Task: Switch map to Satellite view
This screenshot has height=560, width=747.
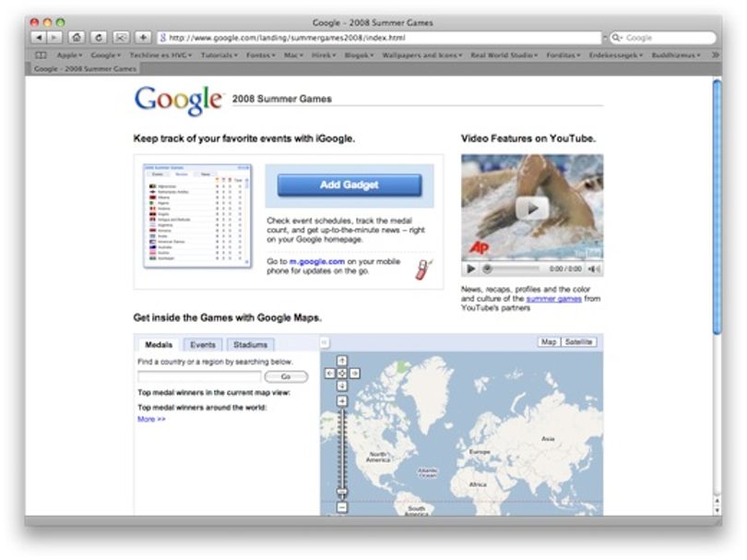Action: pos(578,342)
